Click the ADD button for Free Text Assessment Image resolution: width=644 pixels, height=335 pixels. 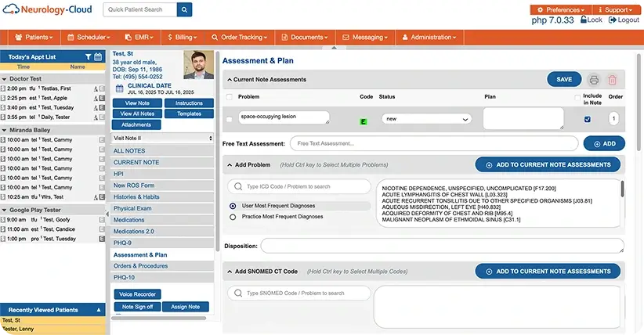pyautogui.click(x=604, y=144)
